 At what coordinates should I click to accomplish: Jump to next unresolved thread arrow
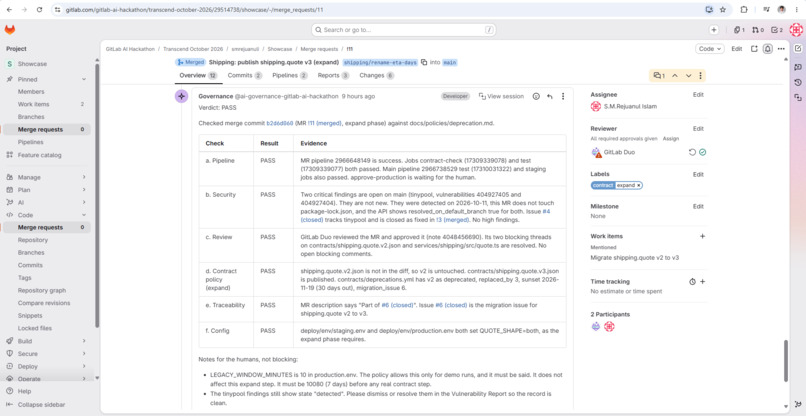click(688, 76)
